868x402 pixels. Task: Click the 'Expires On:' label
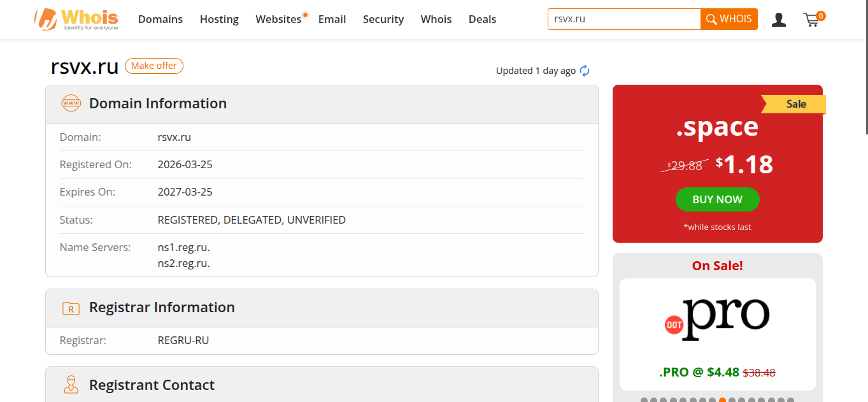click(88, 192)
